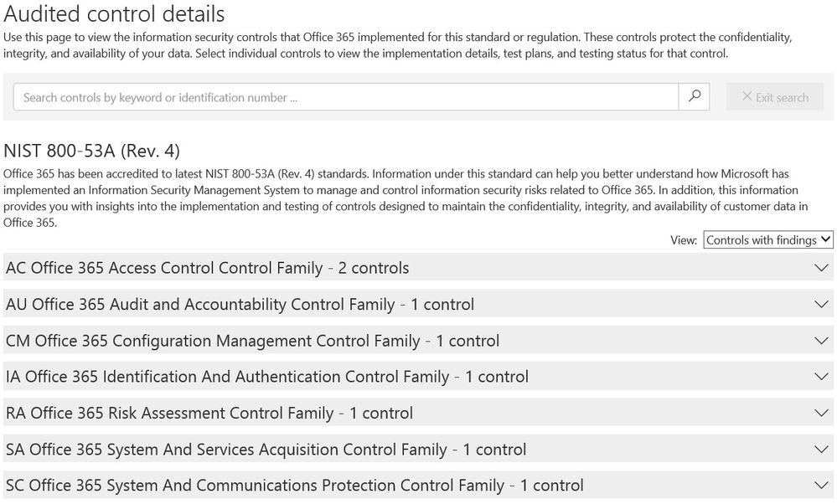The width and height of the screenshot is (837, 504).
Task: Open the Controls with findings view dropdown
Action: tap(767, 240)
